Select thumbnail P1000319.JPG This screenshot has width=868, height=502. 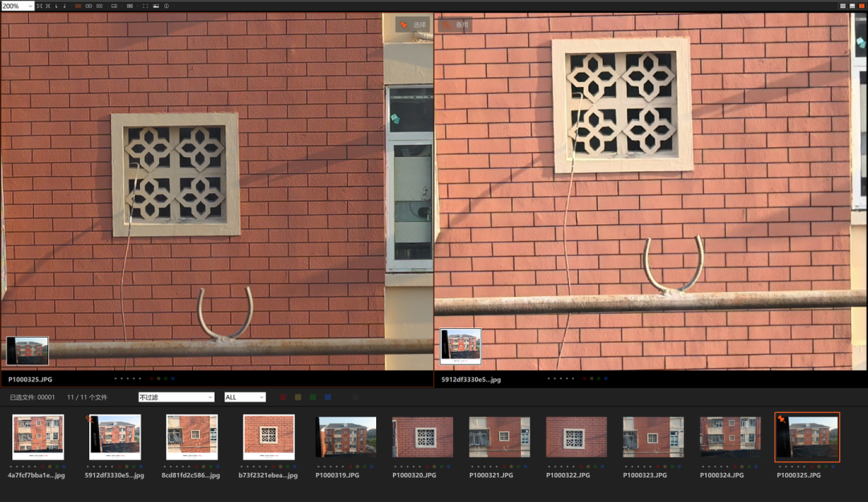click(346, 437)
